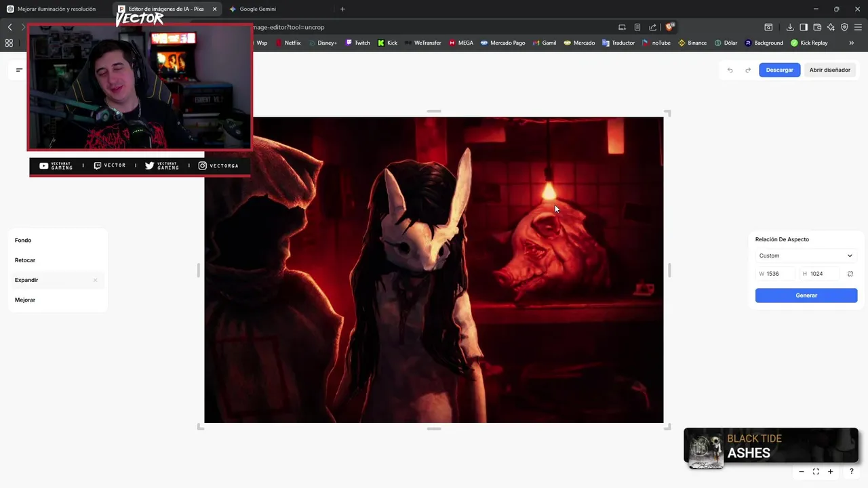Open the Leo AI assistant icon

pyautogui.click(x=831, y=27)
